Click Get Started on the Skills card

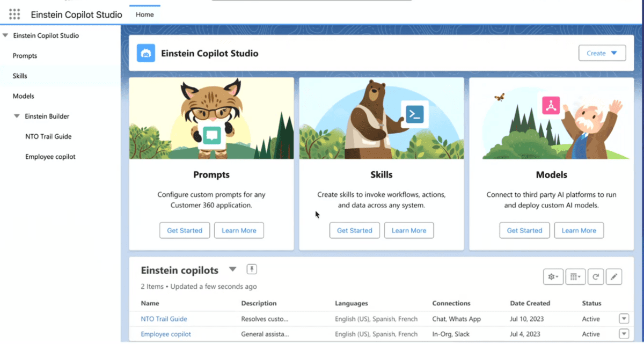[355, 230]
